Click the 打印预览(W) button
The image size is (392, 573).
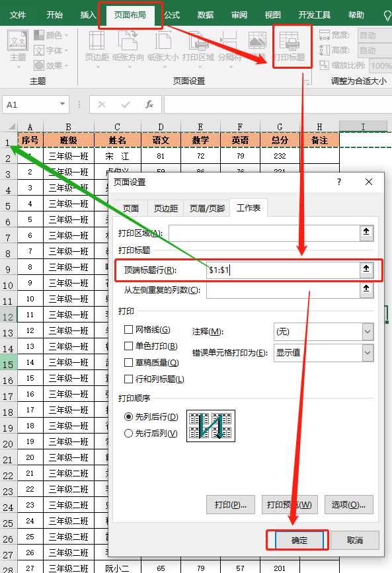pyautogui.click(x=290, y=505)
